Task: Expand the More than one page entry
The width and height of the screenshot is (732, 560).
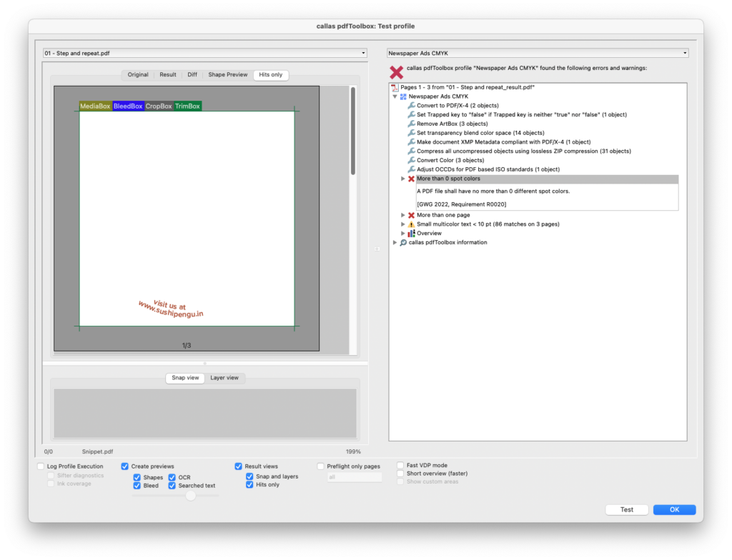Action: coord(402,215)
